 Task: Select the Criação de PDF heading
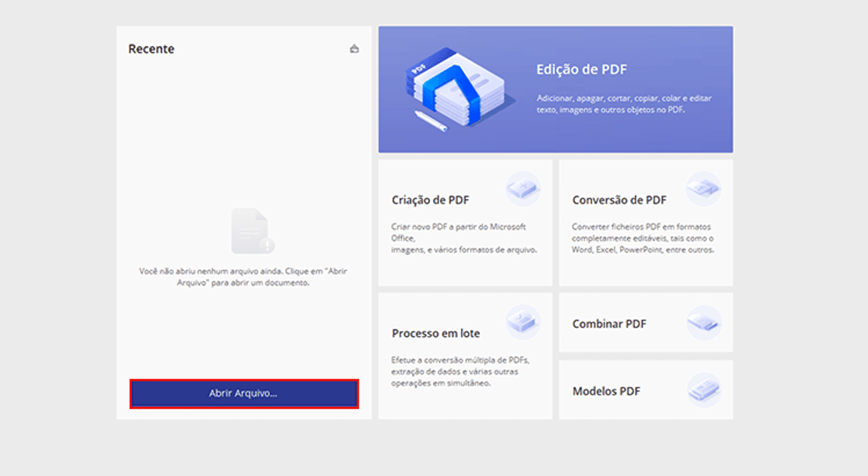431,200
